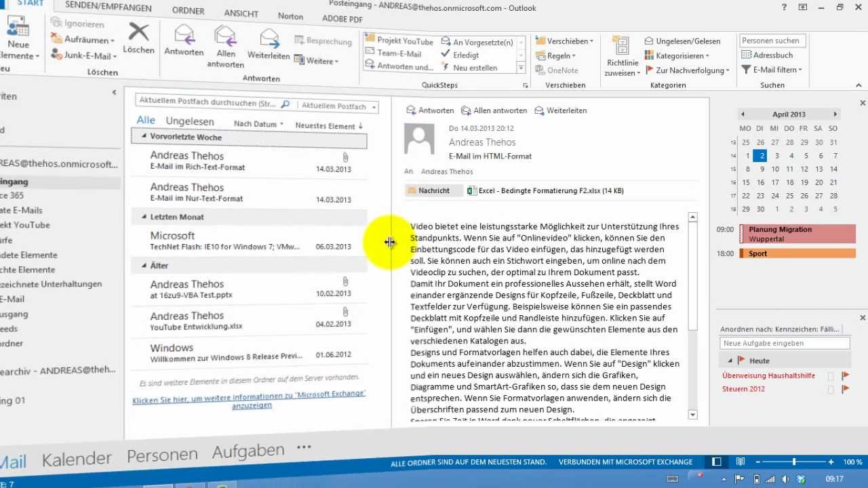Screen dimensions: 868x488
Task: Switch to Personen view
Action: coord(162,455)
